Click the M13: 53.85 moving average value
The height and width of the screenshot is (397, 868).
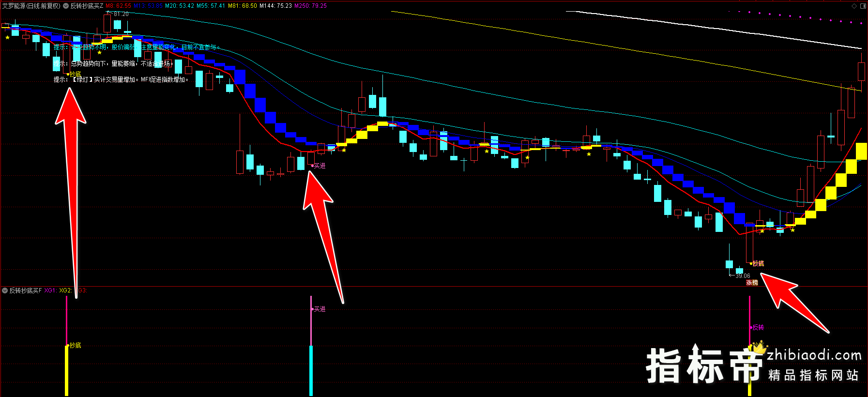tap(148, 6)
